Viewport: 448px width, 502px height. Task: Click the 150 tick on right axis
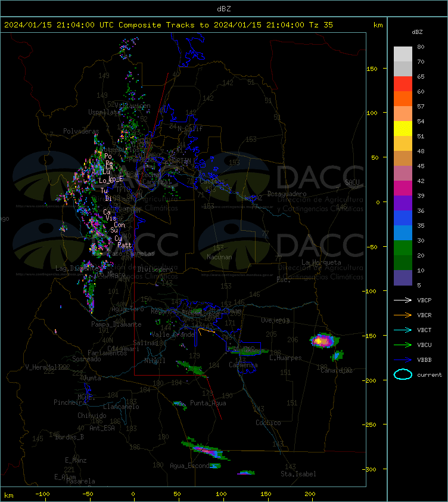point(372,69)
